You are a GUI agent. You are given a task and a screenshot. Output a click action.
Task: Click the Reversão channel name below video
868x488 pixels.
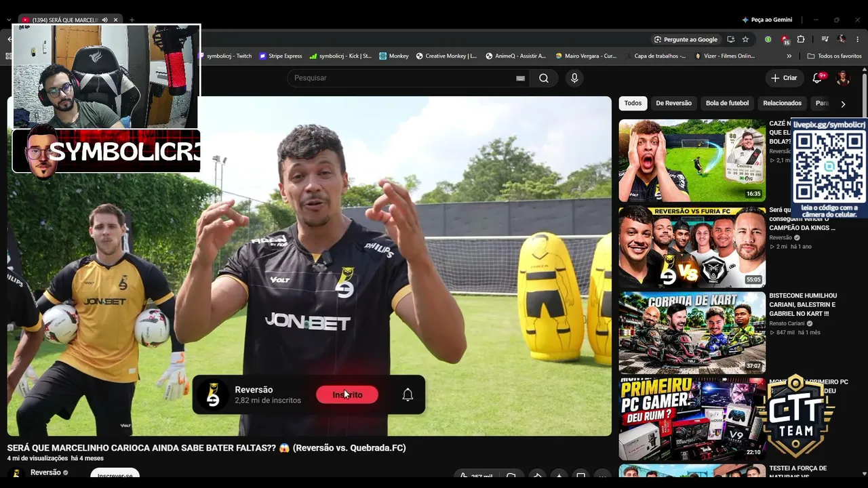click(45, 472)
